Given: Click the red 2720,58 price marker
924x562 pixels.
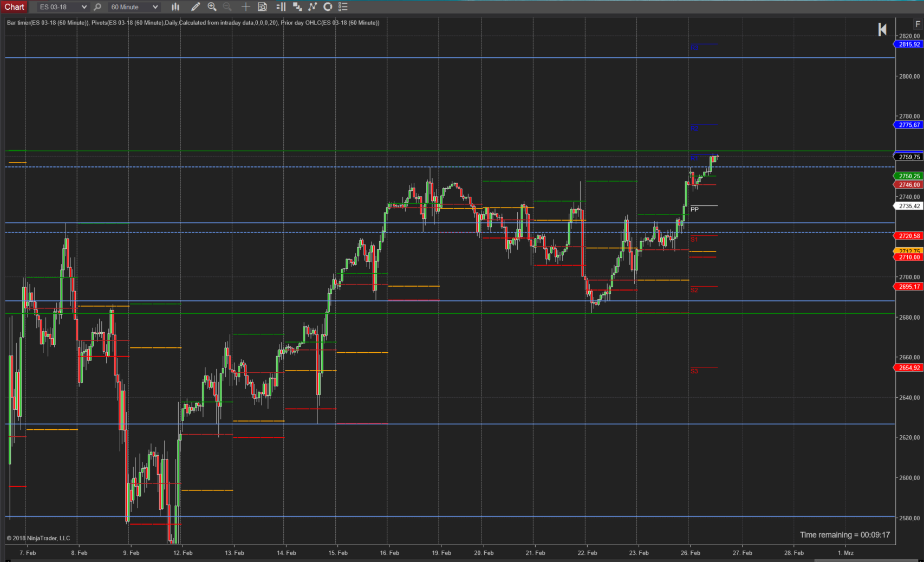Looking at the screenshot, I should [908, 236].
